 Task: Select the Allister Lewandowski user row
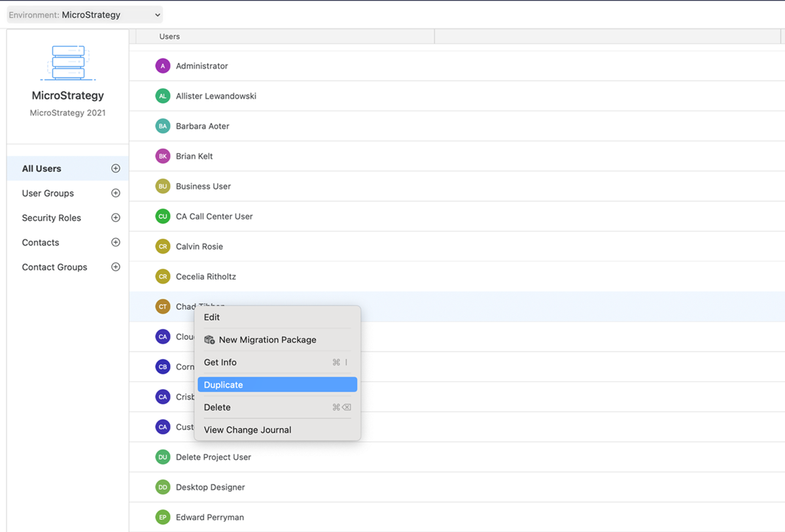pos(216,96)
